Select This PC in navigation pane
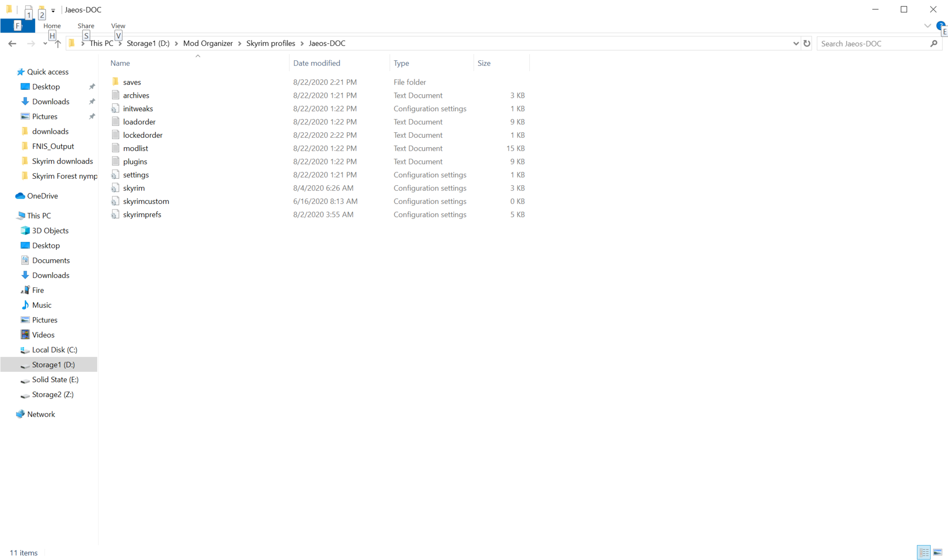The width and height of the screenshot is (948, 560). click(39, 216)
